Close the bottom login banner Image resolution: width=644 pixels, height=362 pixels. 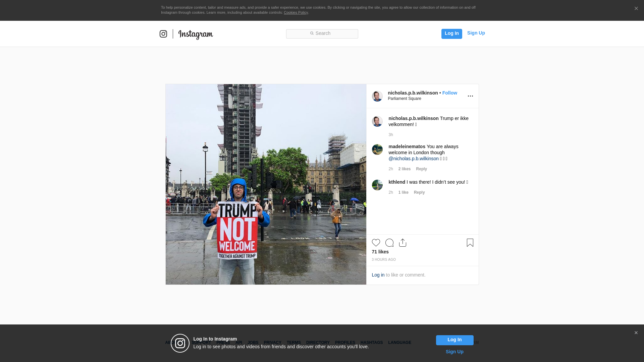pos(636,333)
